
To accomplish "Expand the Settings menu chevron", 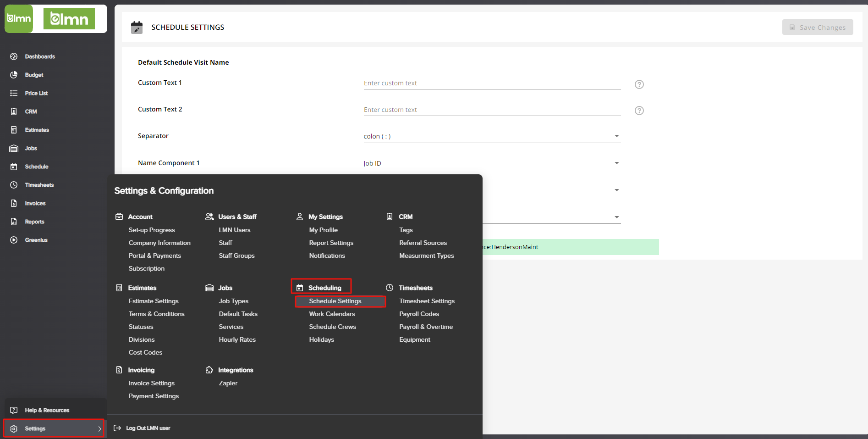I will [x=99, y=428].
